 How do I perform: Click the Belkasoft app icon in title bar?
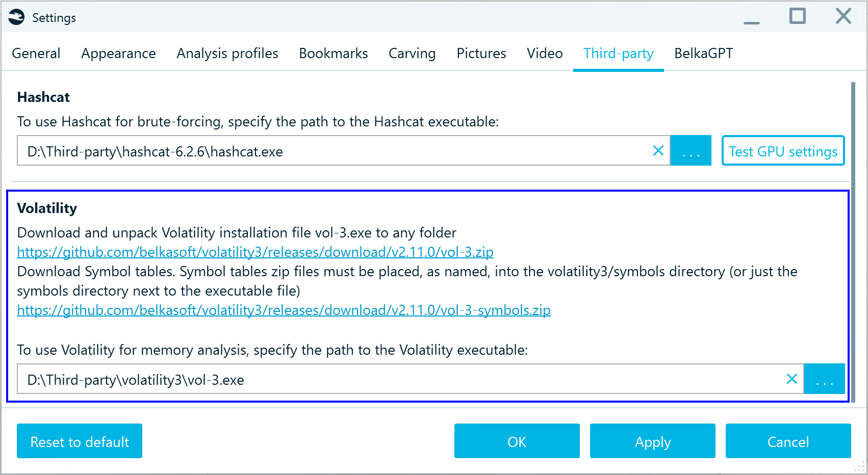16,17
